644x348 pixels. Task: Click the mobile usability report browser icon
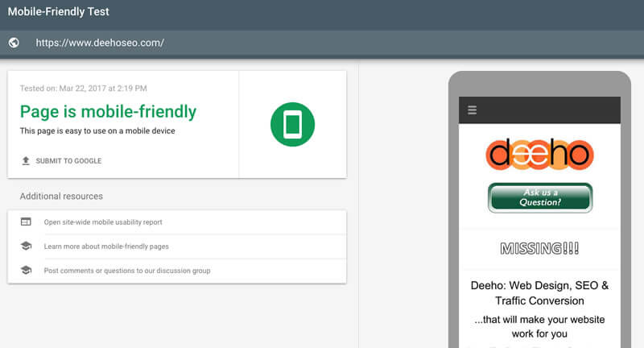[x=26, y=222]
